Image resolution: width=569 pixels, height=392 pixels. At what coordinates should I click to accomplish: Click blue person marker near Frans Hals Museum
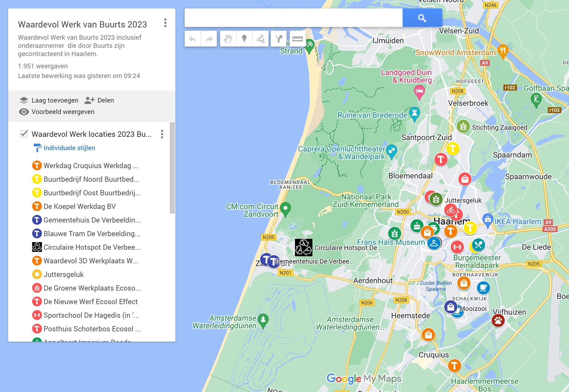[434, 243]
